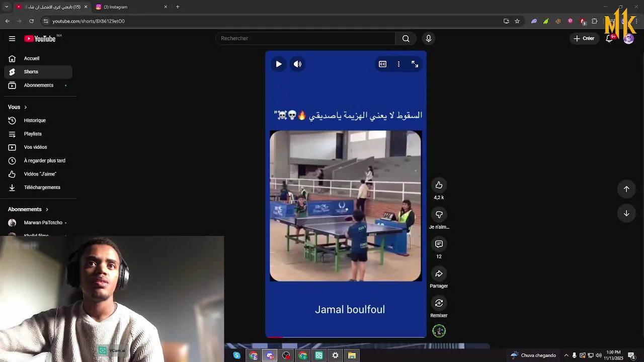Remix this short
The width and height of the screenshot is (644, 362).
tap(439, 303)
